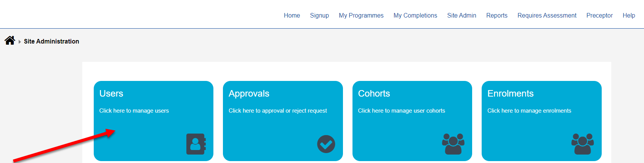Screen dimensions: 644x163
Task: Select Site Admin in top navigation
Action: pos(462,15)
